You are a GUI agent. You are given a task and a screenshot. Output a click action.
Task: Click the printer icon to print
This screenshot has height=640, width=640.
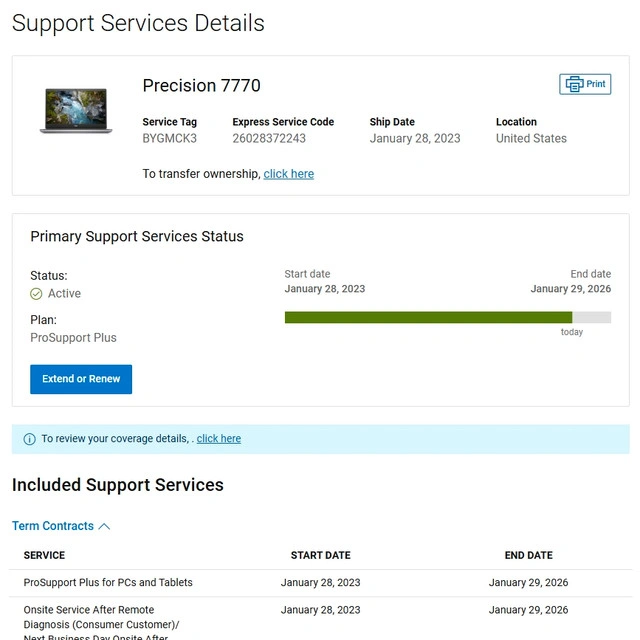click(x=574, y=84)
